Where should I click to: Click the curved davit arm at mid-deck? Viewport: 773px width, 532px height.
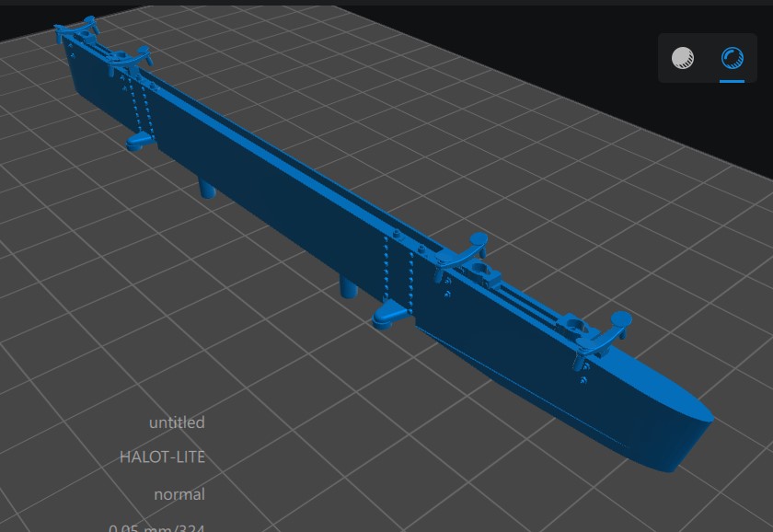point(473,243)
